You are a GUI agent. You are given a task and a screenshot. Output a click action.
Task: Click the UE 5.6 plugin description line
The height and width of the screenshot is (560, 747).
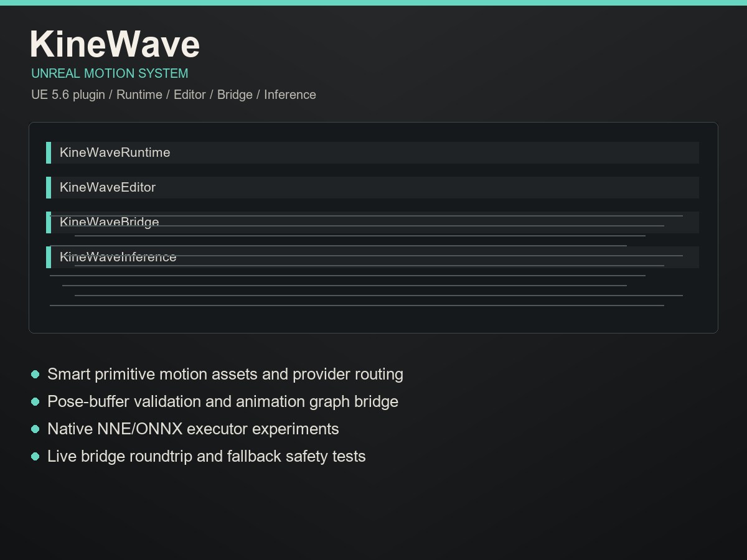coord(174,95)
